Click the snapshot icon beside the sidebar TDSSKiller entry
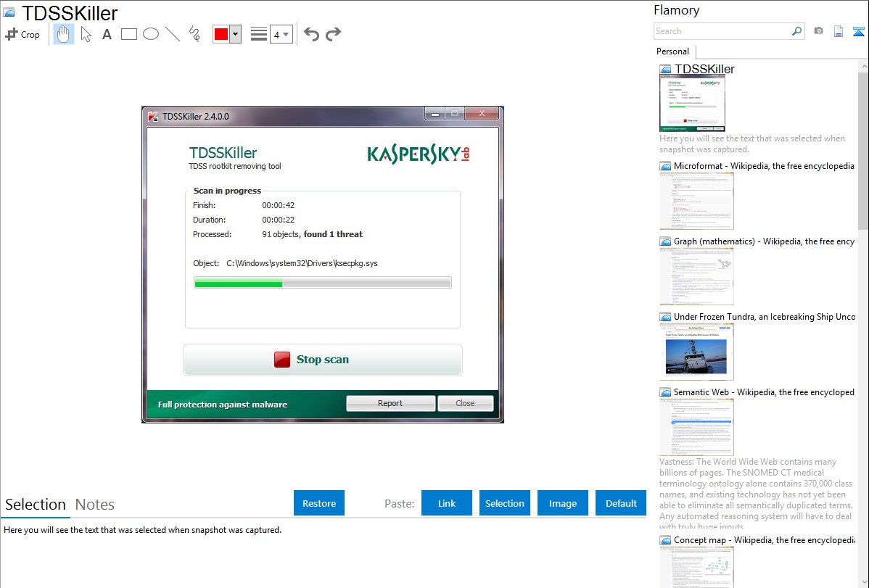Screen dimensions: 869x588 665,70
